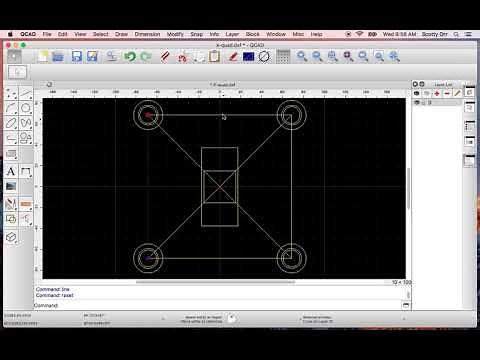Screen dimensions: 480x360
Task: Click the purple Zoom to selection icon
Action: click(x=348, y=56)
